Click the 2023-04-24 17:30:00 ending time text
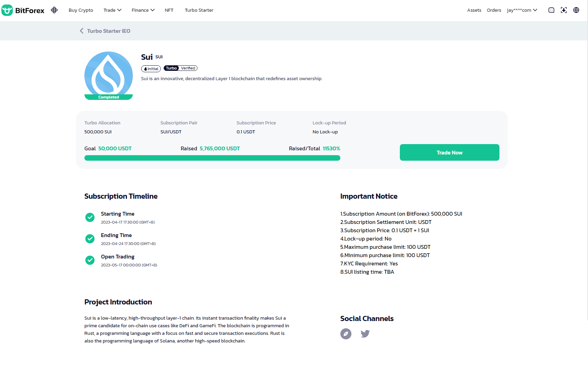588x367 pixels. coord(128,244)
